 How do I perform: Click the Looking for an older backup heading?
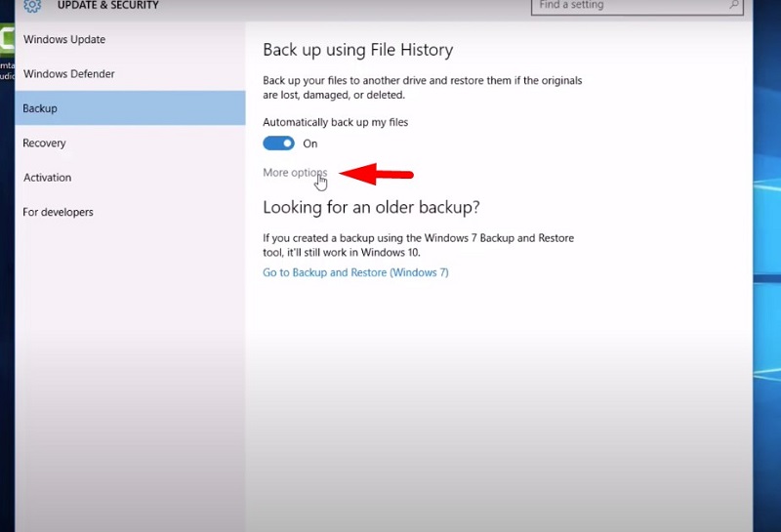(371, 207)
